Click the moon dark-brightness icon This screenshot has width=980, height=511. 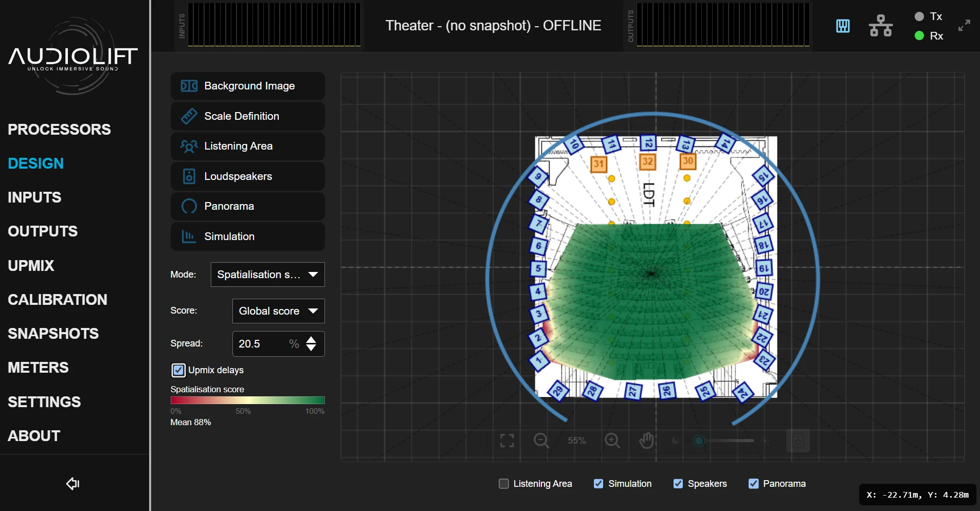click(x=676, y=441)
